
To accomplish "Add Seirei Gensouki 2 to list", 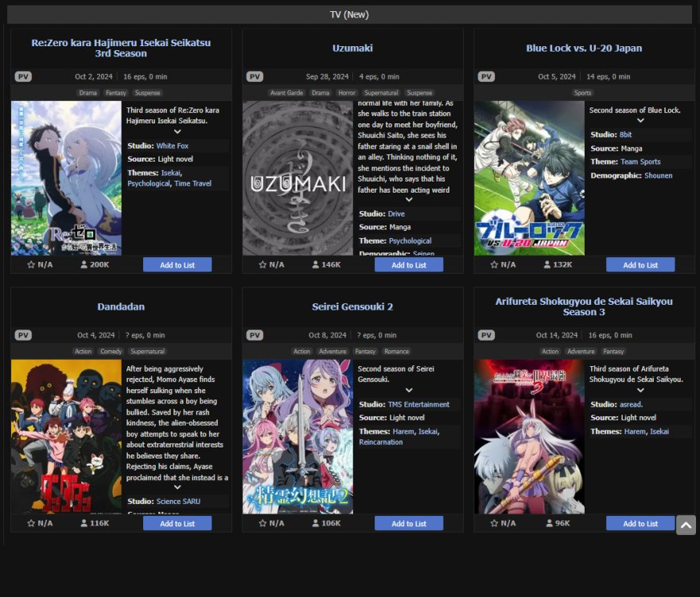I will point(409,524).
